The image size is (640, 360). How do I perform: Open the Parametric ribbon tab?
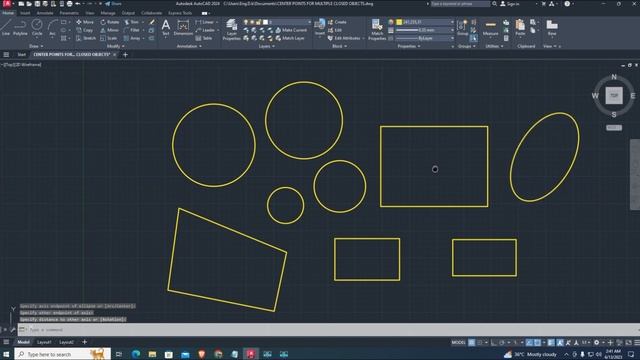(69, 13)
